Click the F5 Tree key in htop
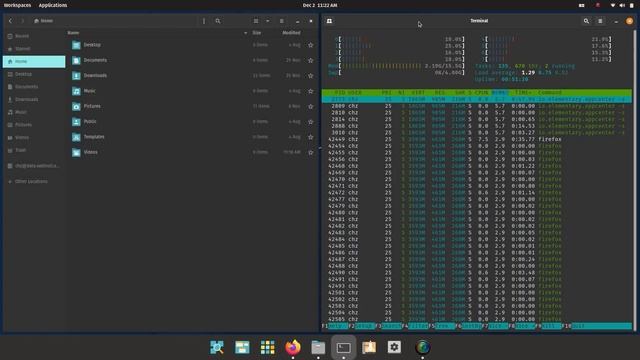Screen dimensions: 640x360 click(x=442, y=326)
